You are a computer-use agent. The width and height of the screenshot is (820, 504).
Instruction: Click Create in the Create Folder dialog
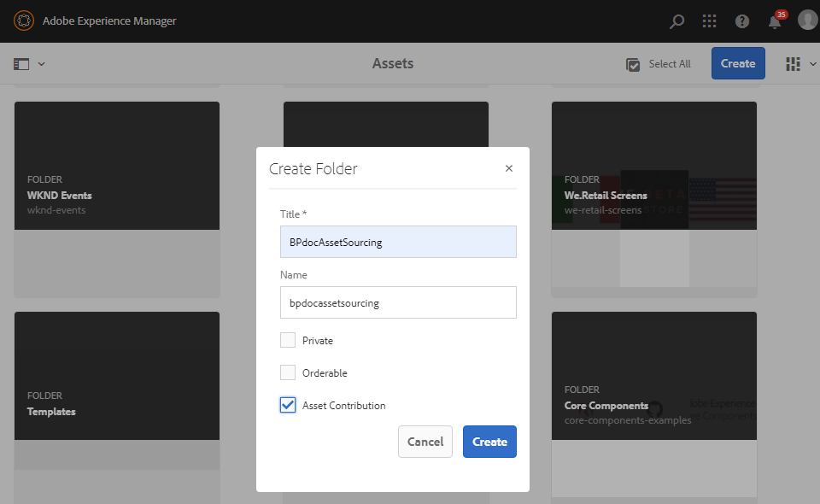[x=489, y=442]
